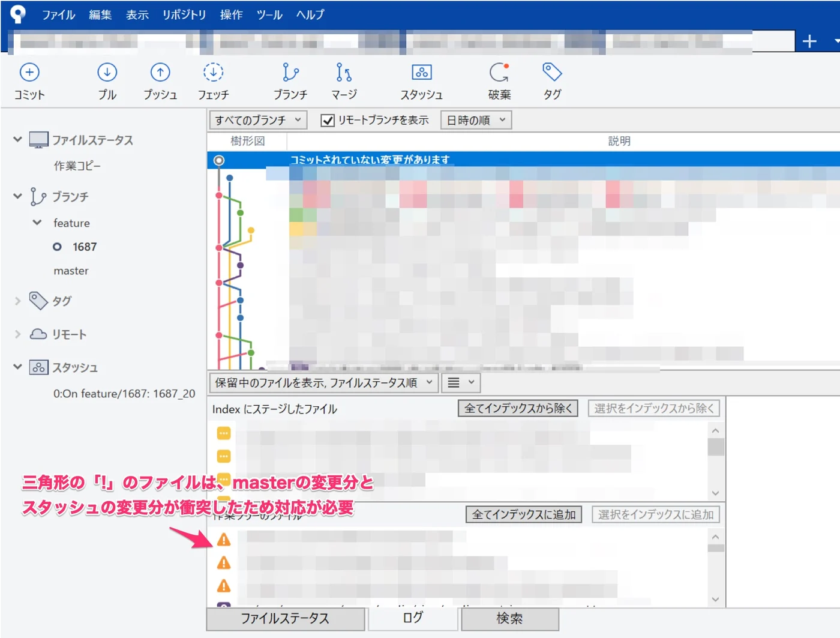
Task: Click the Branch (ブランチ) toolbar icon
Action: point(290,73)
